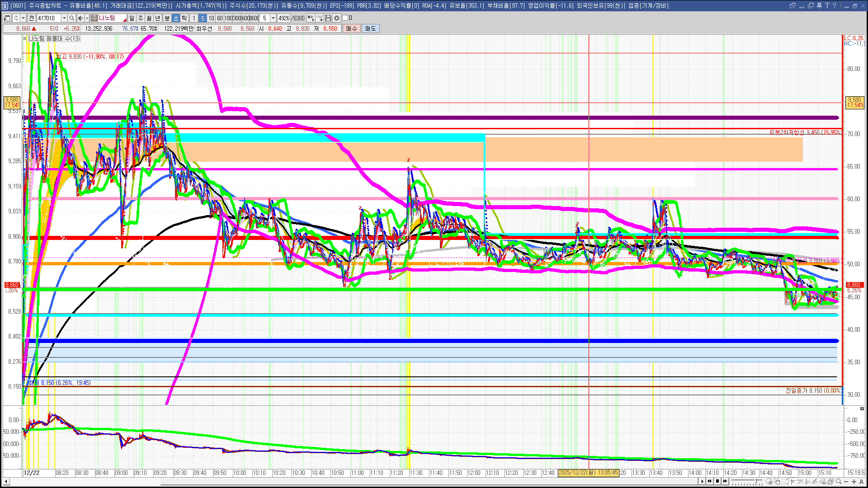Click the help question mark icon
The width and height of the screenshot is (868, 488).
[835, 5]
